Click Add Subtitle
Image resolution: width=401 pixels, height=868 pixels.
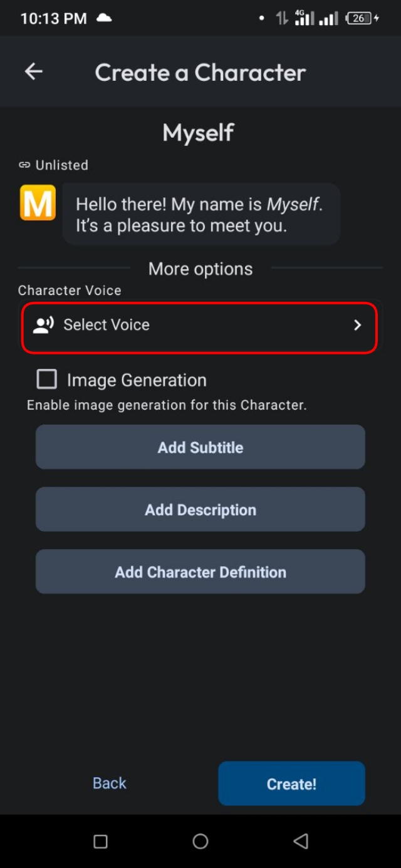200,447
